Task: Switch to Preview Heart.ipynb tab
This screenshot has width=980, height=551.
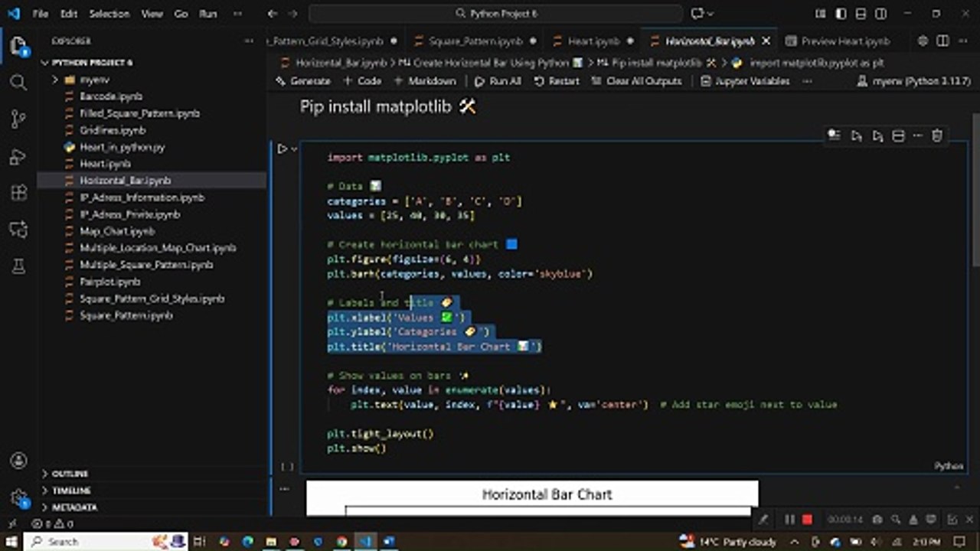Action: [x=844, y=41]
